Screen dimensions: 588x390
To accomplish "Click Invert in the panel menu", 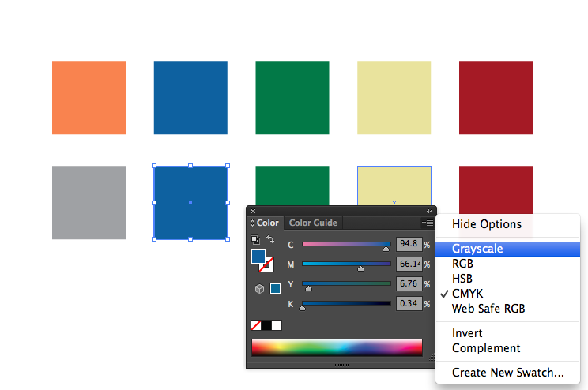I will pos(467,333).
